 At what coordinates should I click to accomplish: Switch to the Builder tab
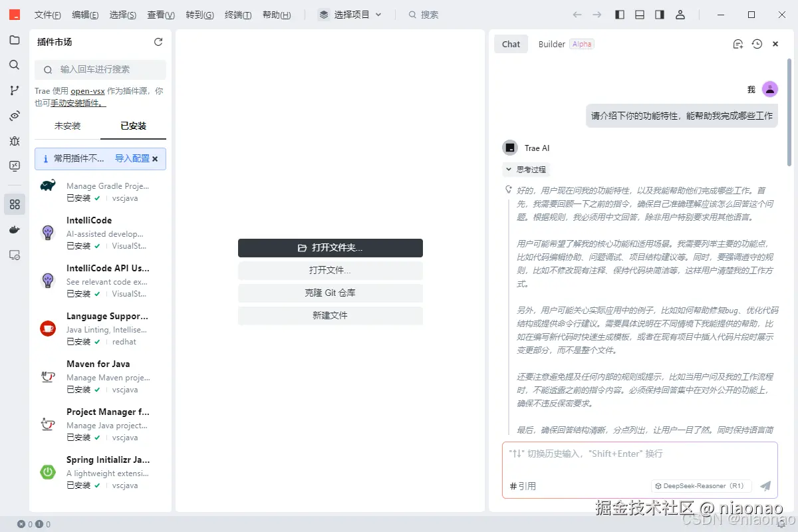pyautogui.click(x=551, y=43)
